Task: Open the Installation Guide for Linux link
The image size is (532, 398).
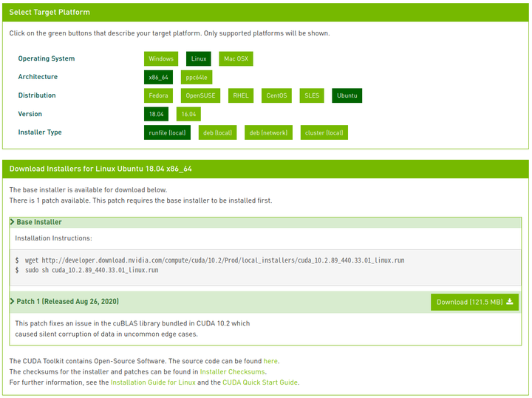Action: [x=153, y=382]
